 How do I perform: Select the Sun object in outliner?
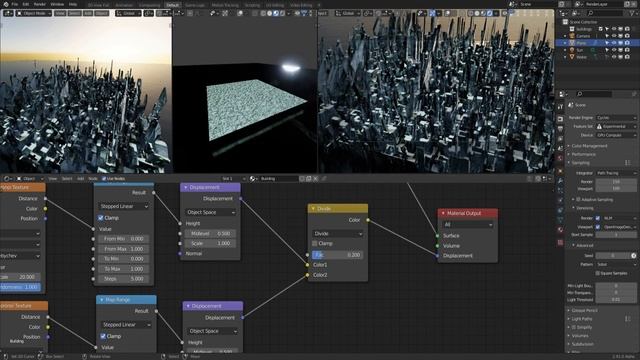tap(580, 50)
